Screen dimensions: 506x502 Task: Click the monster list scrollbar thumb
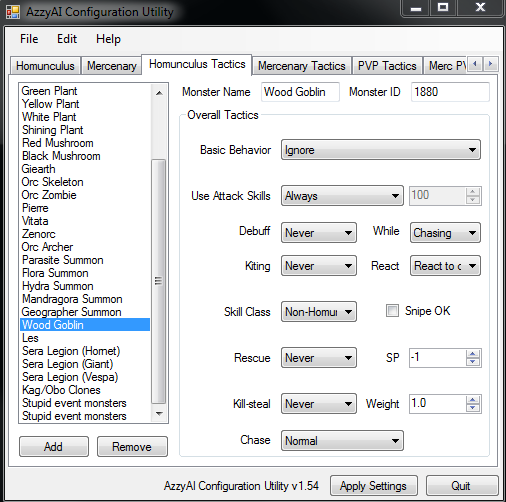(x=159, y=281)
